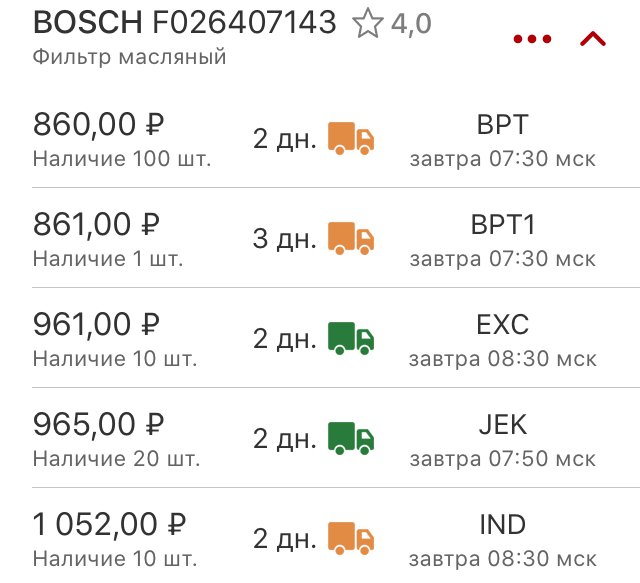Open the BOSCH F026407143 product title
This screenshot has width=640, height=583.
click(184, 22)
